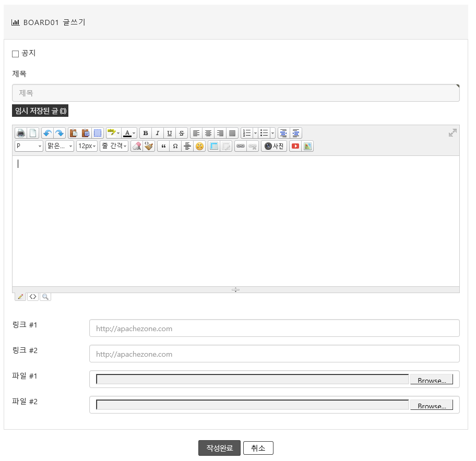Insert a horizontal rule

coord(187,146)
